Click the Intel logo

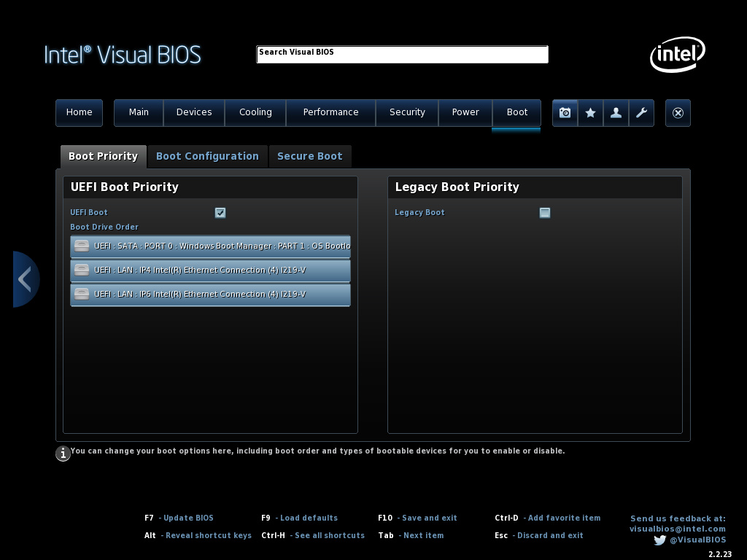[x=678, y=54]
